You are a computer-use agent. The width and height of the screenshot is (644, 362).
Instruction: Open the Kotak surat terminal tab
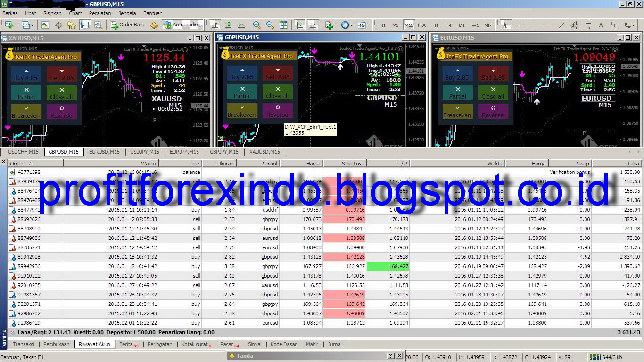point(196,344)
